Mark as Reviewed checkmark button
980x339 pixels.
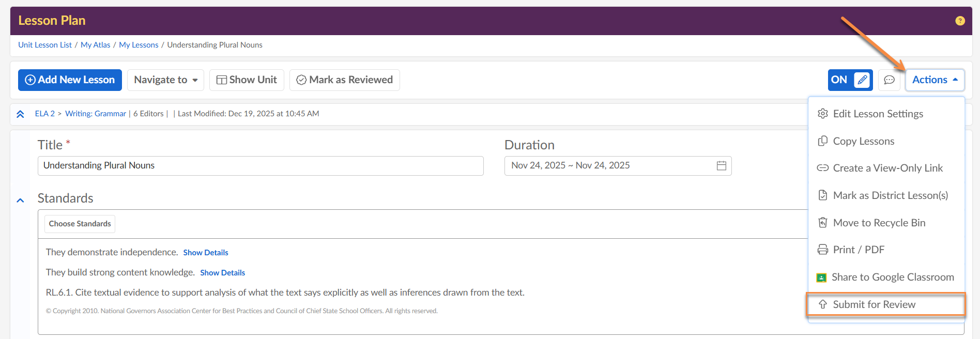[x=344, y=80]
